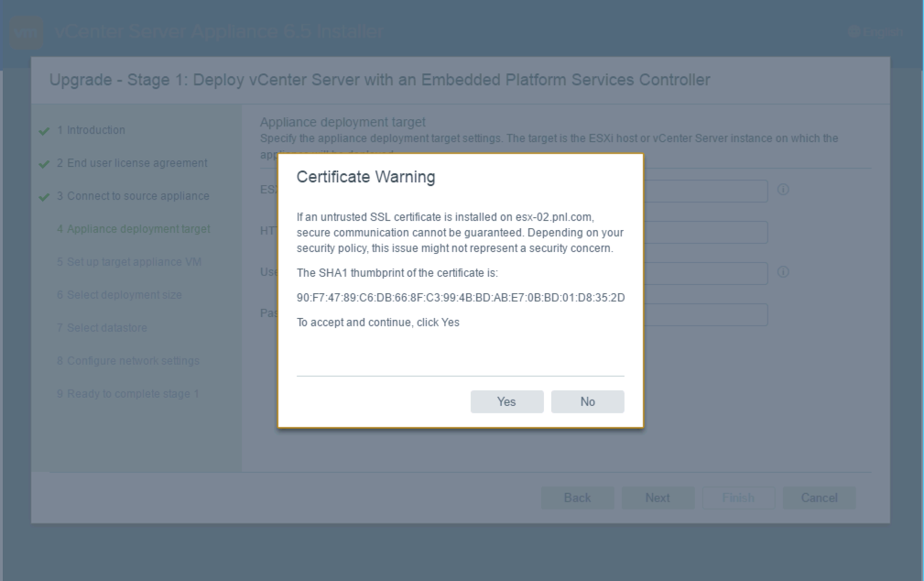
Task: Click checkmark icon next to Introduction
Action: coord(44,131)
